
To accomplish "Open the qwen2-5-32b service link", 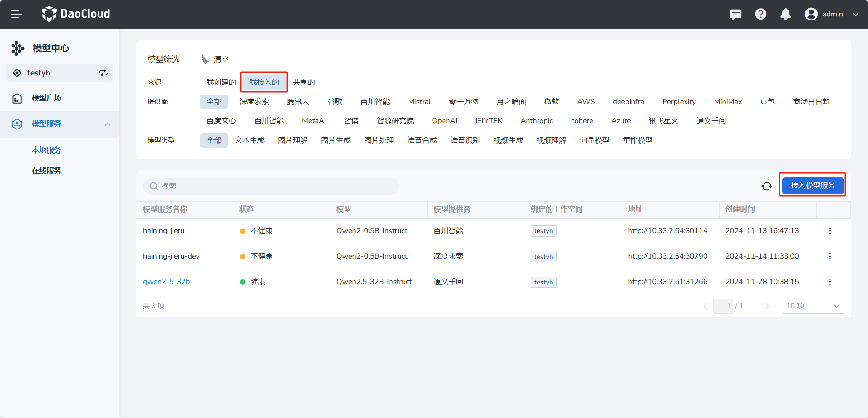I will [167, 282].
